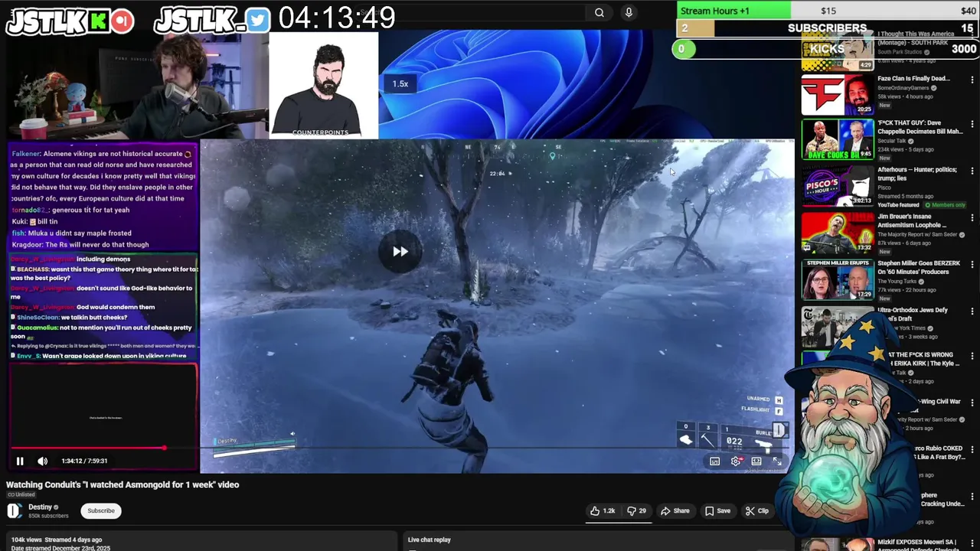Seek using the red progress bar handle
The width and height of the screenshot is (980, 551).
click(x=164, y=448)
